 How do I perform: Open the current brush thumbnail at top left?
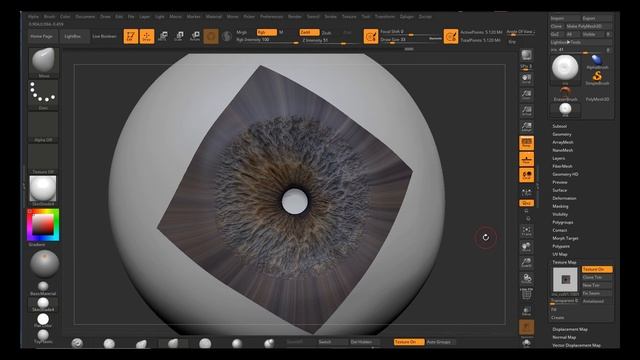click(x=43, y=62)
